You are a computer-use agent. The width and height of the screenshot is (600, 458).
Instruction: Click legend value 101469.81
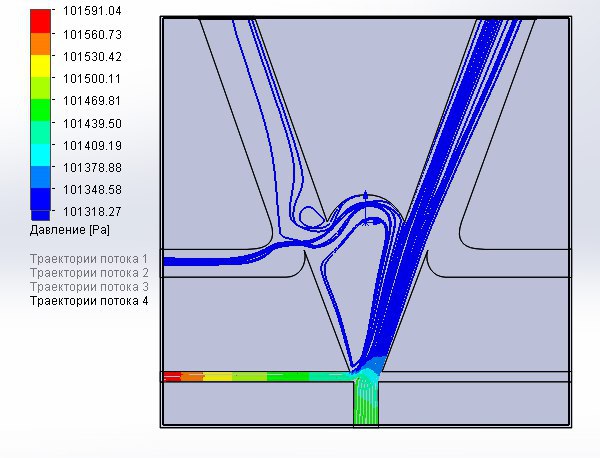[92, 101]
